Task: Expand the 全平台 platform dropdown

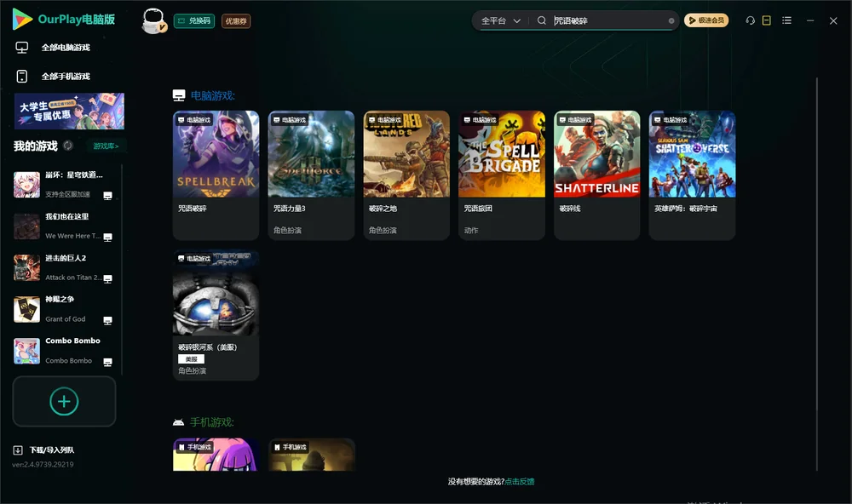Action: click(x=500, y=20)
